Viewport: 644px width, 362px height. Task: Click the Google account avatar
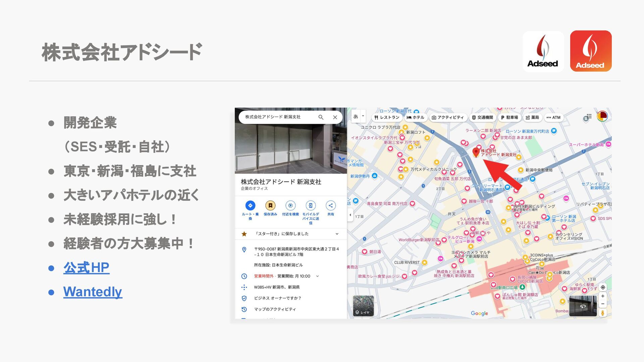point(602,116)
